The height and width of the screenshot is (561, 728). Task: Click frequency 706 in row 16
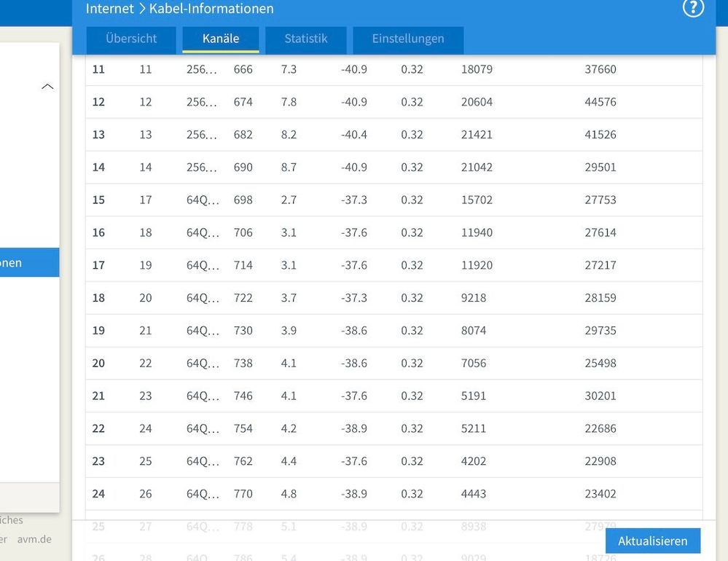(x=243, y=232)
